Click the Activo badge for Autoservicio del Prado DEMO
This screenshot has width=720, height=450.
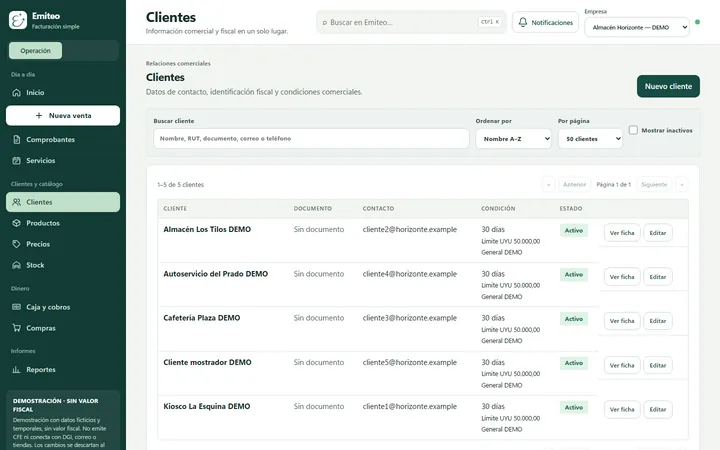(574, 275)
